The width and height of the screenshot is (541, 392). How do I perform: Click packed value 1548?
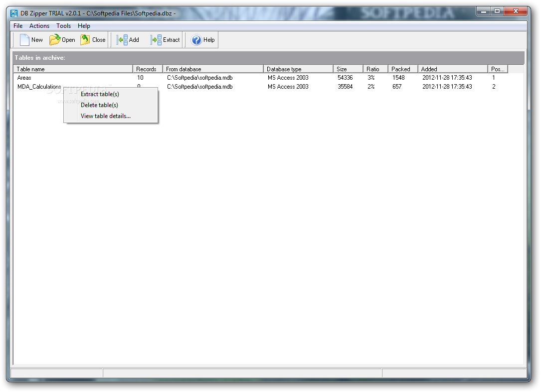coord(398,78)
